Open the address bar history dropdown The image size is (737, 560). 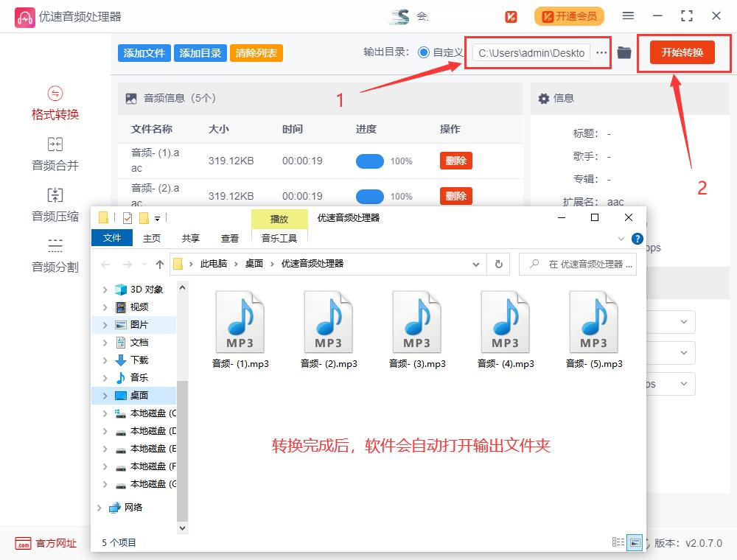tap(476, 265)
